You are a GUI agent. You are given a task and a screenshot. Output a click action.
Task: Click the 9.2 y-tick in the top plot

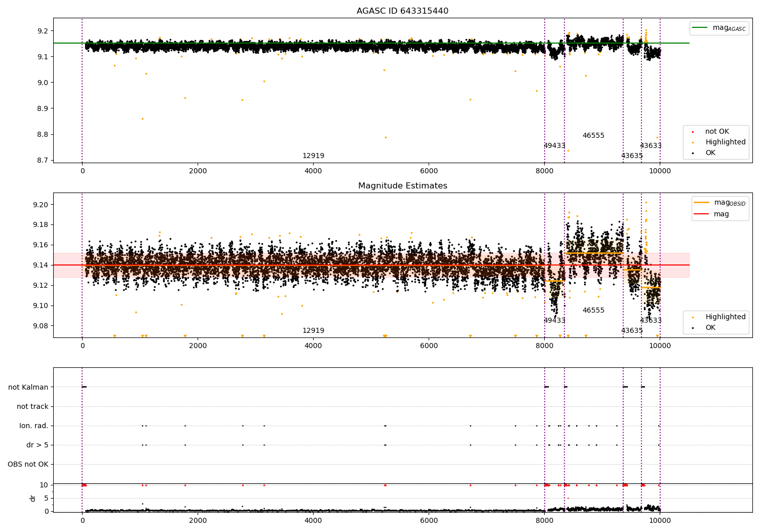[x=43, y=31]
